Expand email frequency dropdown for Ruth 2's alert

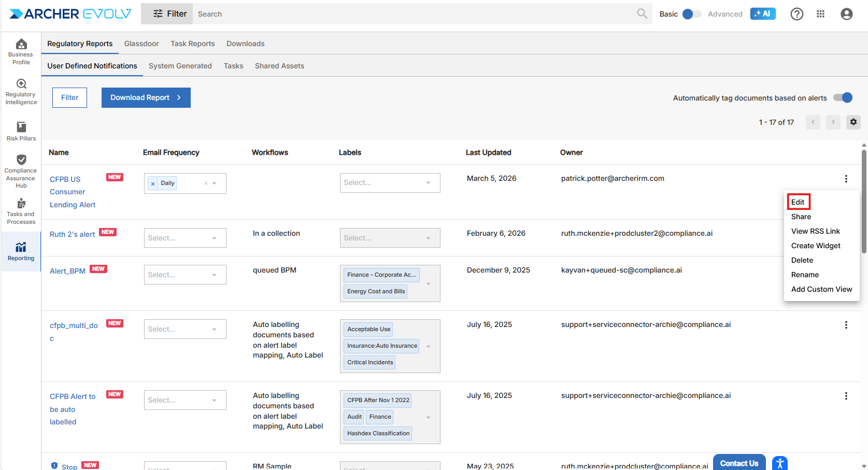point(214,238)
